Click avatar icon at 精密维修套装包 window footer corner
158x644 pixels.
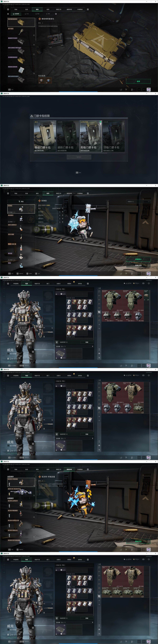coord(149,89)
